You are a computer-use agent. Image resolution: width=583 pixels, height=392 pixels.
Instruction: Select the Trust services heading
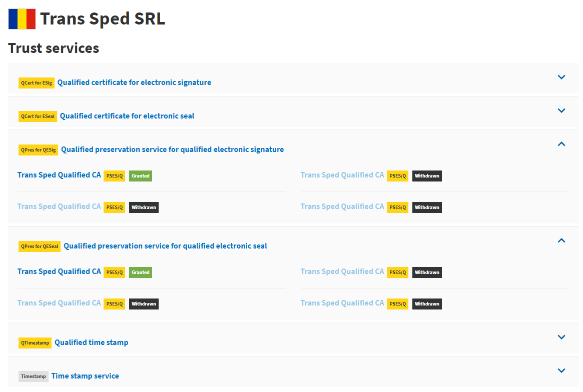pos(54,48)
